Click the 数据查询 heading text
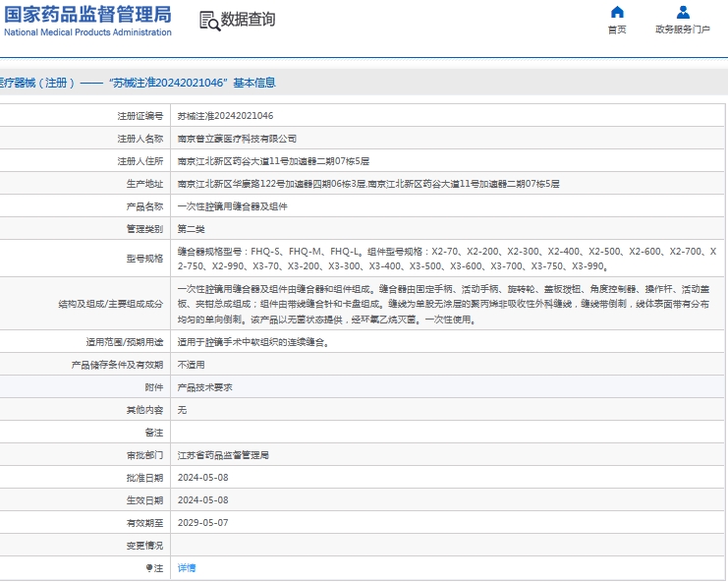 tap(248, 20)
